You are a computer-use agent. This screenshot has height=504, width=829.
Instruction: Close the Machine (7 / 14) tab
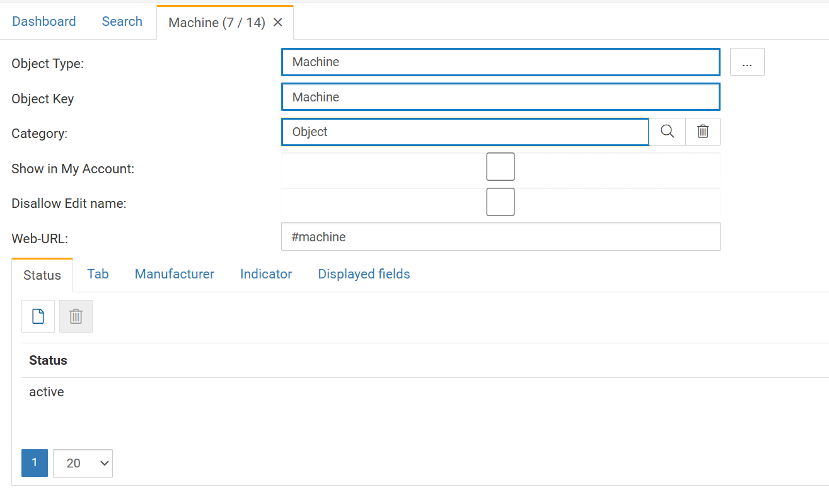pyautogui.click(x=277, y=23)
